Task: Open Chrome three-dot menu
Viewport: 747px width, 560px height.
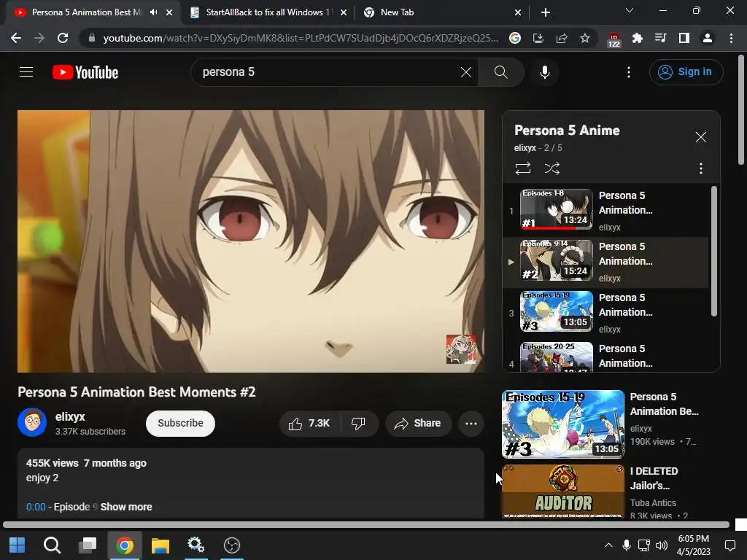Action: point(731,38)
